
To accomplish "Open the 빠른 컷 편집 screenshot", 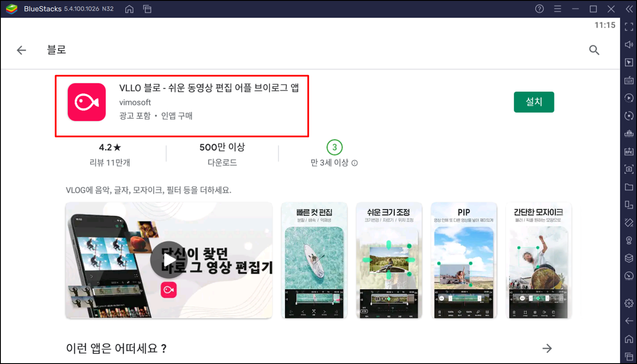I will [x=314, y=260].
